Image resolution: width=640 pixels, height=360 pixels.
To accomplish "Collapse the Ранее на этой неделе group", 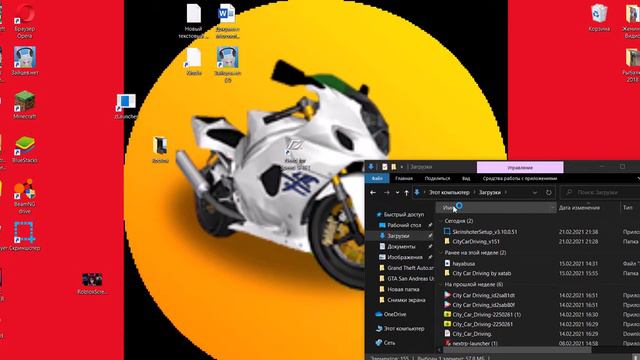I will click(440, 253).
